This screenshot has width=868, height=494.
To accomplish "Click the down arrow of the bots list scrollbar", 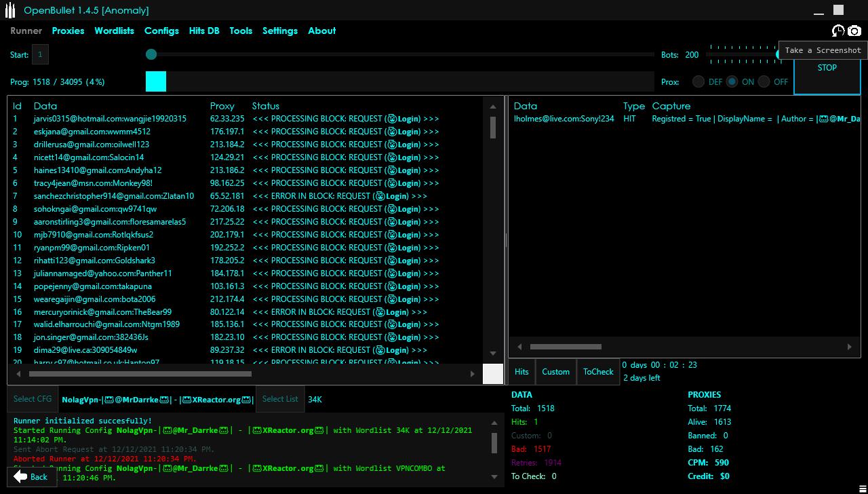I will pos(493,353).
